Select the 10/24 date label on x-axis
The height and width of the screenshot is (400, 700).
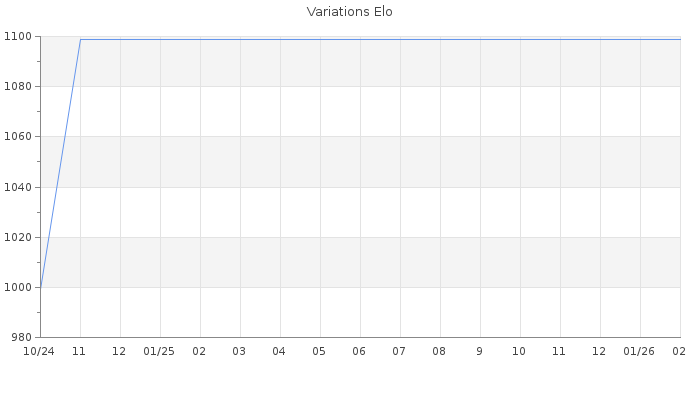(39, 352)
